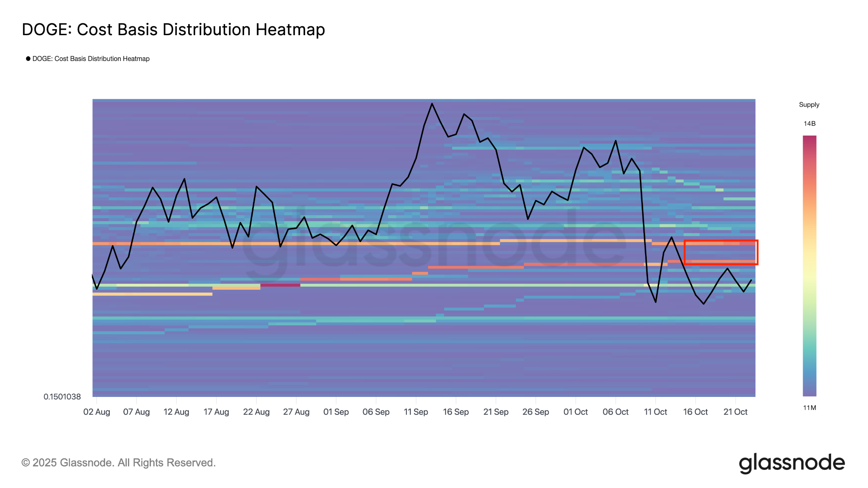The image size is (868, 488).
Task: Click the Glassnode copyright notice text
Action: pyautogui.click(x=119, y=463)
